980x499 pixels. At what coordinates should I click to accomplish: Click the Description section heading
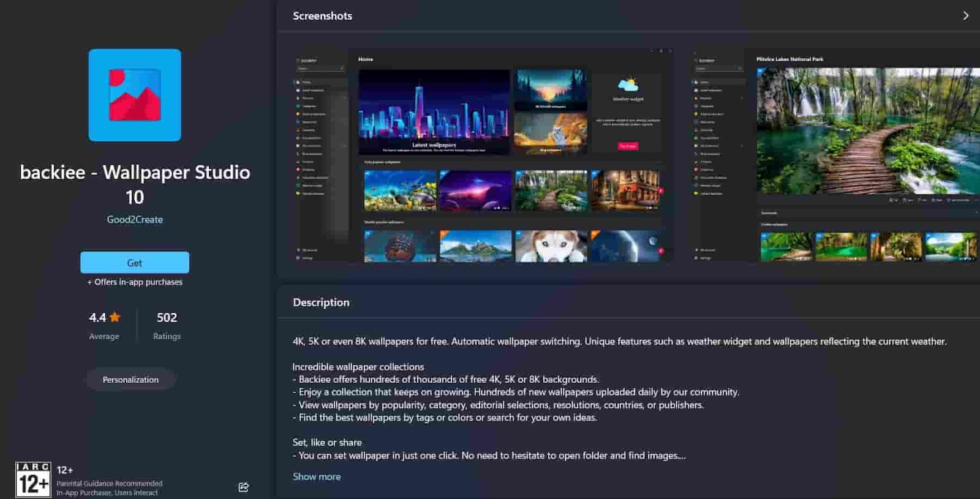[x=321, y=302]
